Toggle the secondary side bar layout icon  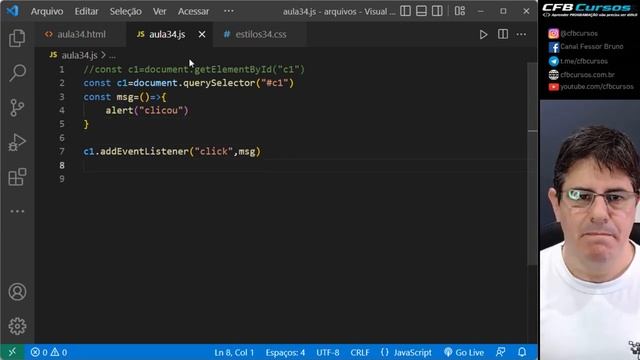coord(437,11)
